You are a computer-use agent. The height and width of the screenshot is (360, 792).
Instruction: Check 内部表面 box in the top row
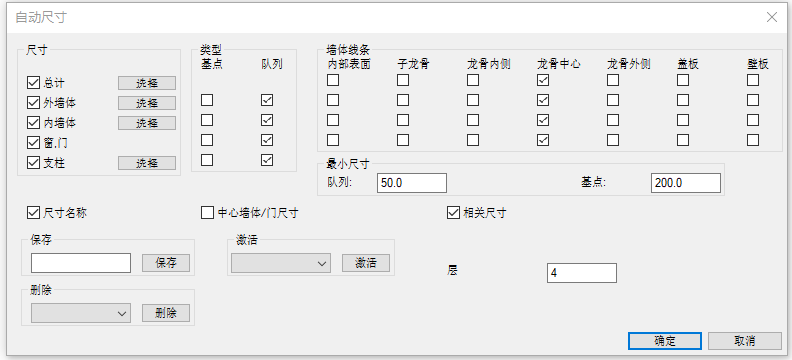pos(333,80)
